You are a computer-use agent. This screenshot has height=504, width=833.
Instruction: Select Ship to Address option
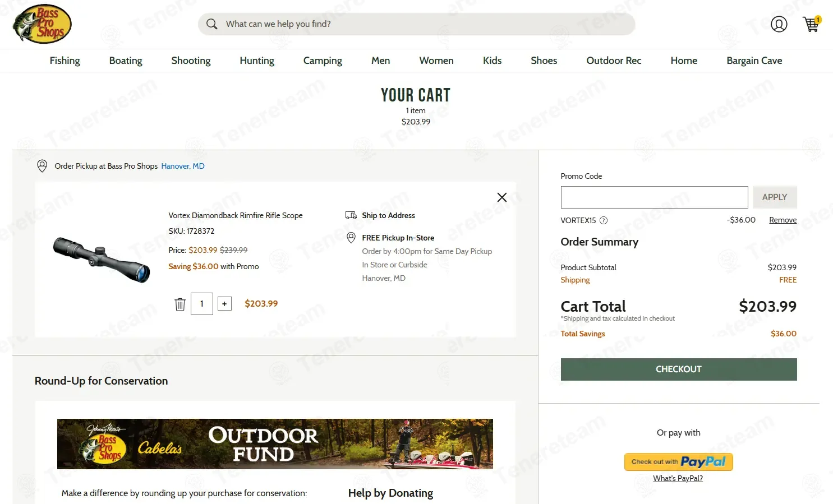click(x=388, y=215)
